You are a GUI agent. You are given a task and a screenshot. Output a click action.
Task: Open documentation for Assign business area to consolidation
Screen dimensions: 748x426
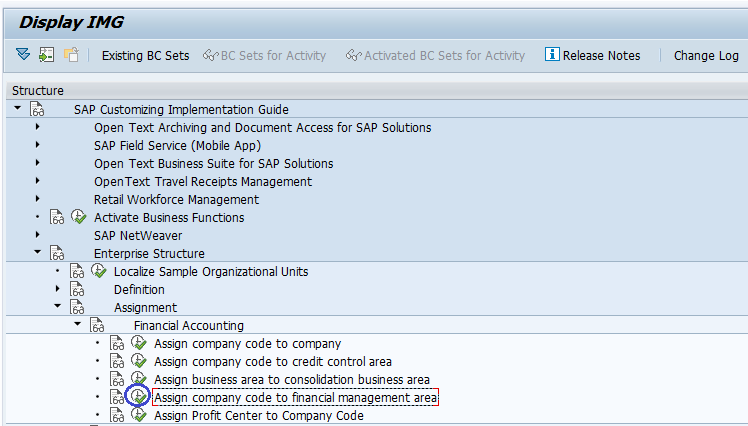[x=117, y=379]
